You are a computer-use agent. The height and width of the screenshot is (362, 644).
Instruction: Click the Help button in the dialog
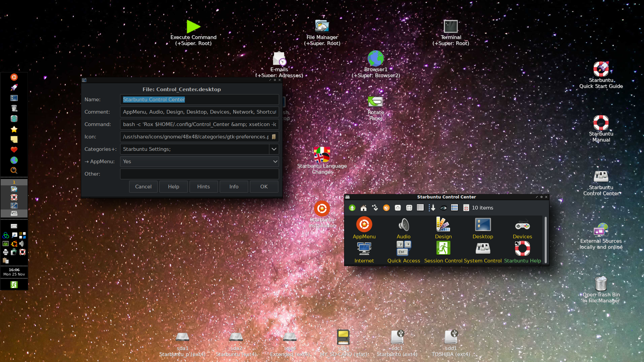pyautogui.click(x=173, y=187)
